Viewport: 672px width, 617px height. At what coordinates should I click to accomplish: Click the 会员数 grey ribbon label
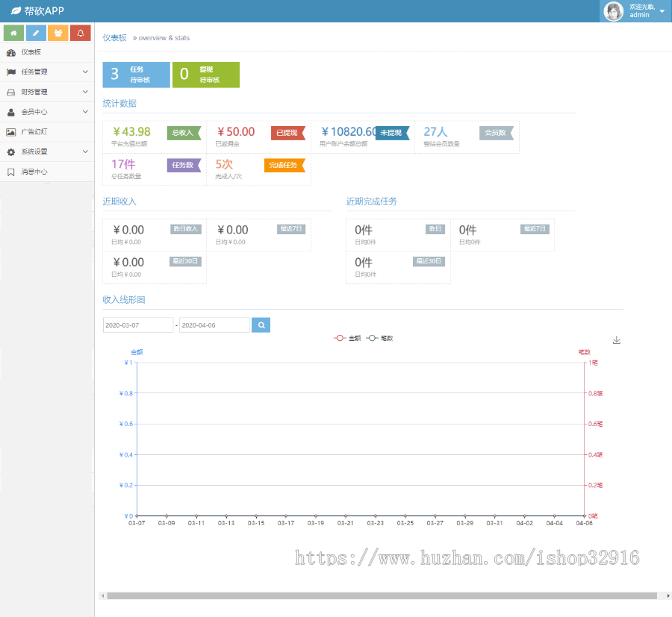click(497, 133)
